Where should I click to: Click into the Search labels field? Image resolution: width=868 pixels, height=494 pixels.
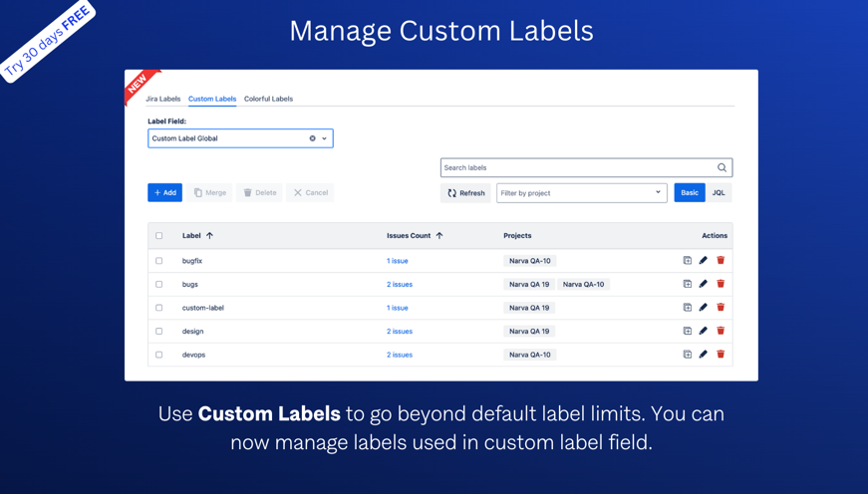click(x=578, y=167)
